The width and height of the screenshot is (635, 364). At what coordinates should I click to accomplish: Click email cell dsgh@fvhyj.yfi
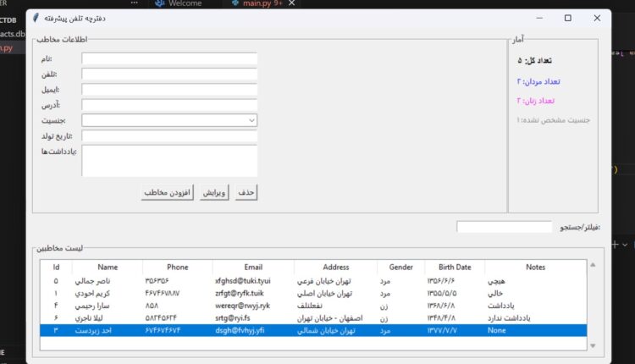click(240, 330)
